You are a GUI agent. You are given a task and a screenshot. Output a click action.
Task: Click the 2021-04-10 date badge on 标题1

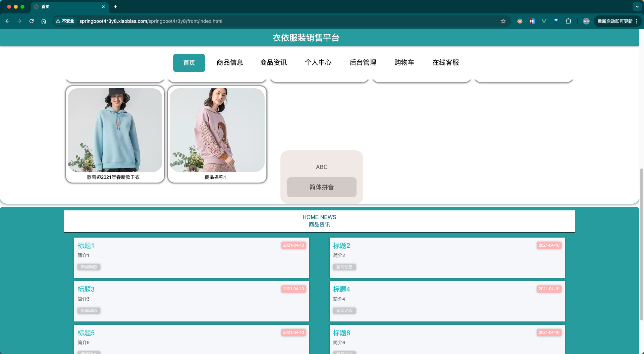tap(293, 245)
